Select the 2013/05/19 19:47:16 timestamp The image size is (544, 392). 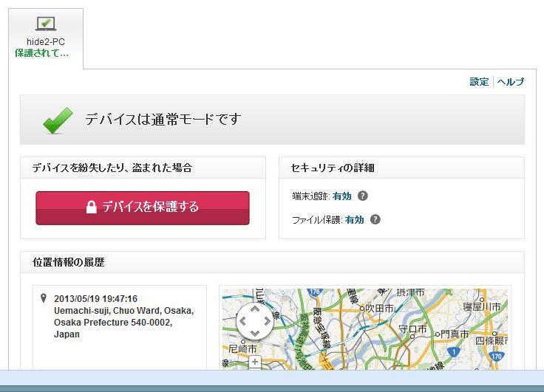click(96, 299)
